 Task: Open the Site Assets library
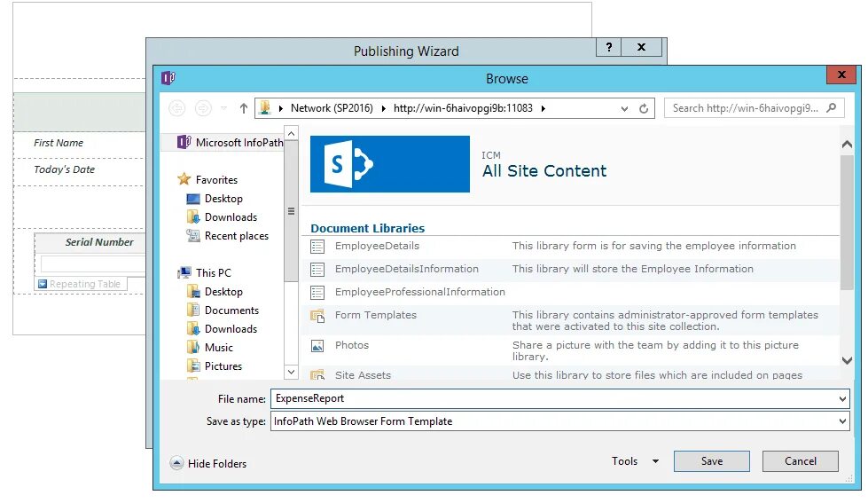[363, 375]
